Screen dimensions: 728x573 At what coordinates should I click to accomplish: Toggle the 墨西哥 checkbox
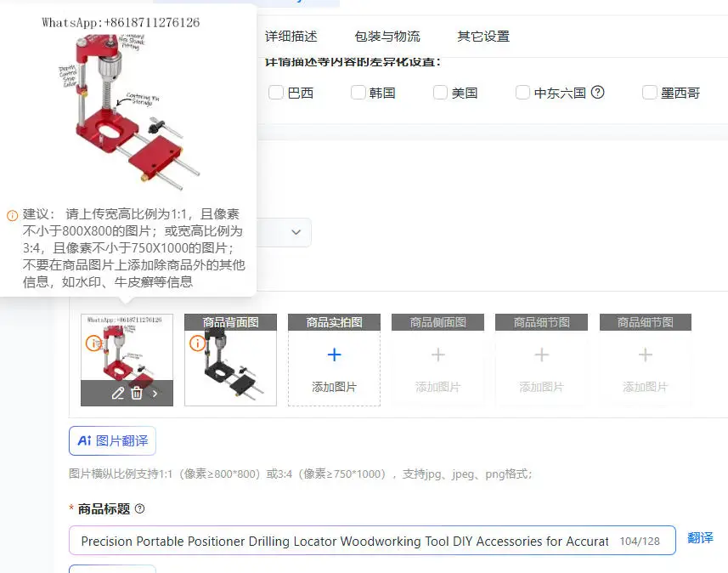(650, 93)
